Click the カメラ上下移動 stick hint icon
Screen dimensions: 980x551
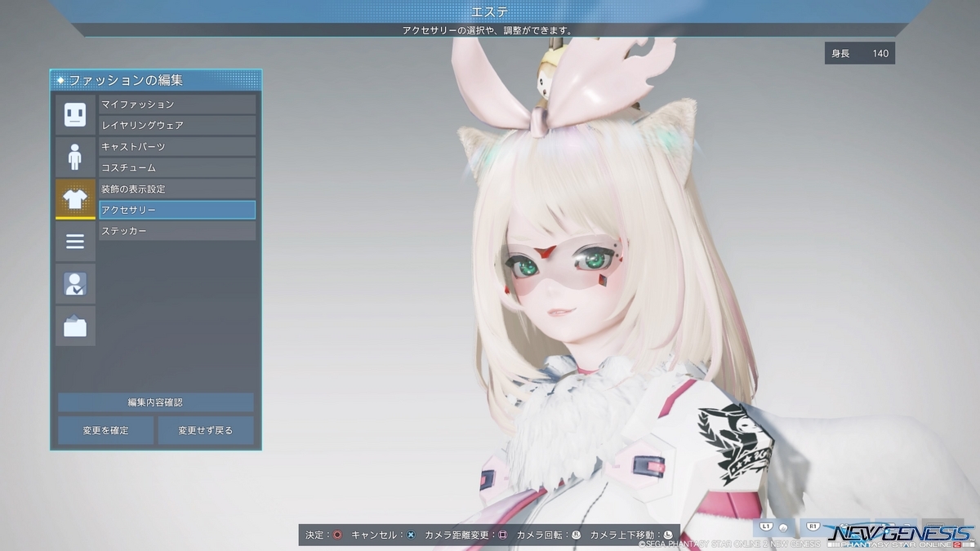point(667,535)
